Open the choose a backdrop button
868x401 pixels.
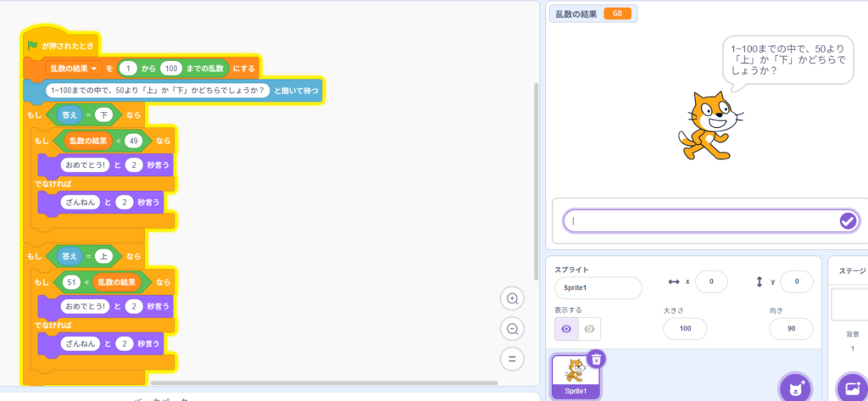(852, 386)
